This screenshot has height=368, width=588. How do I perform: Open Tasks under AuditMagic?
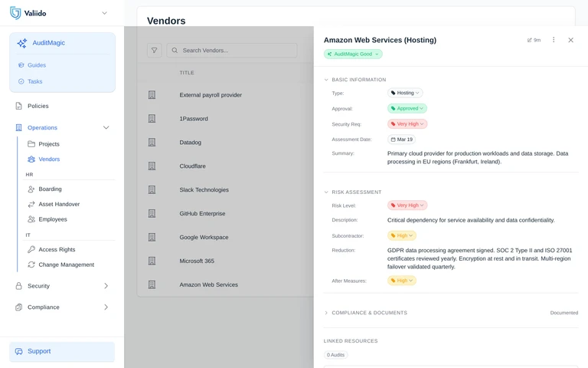point(34,81)
